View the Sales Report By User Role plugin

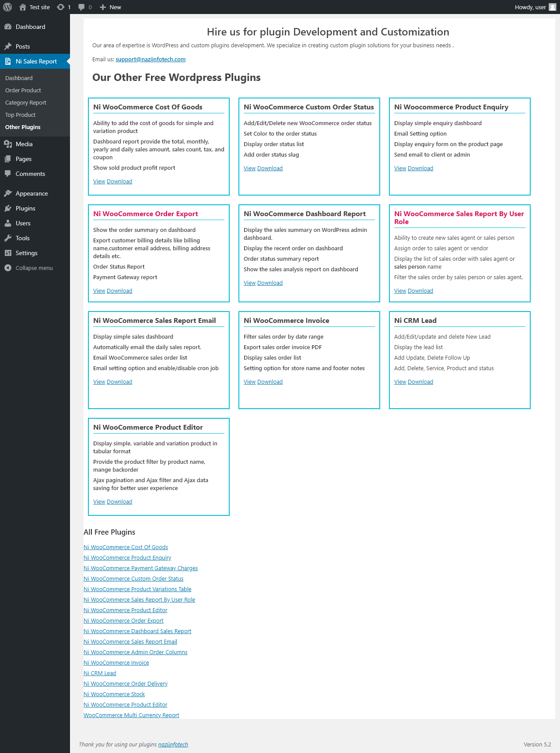pos(400,291)
